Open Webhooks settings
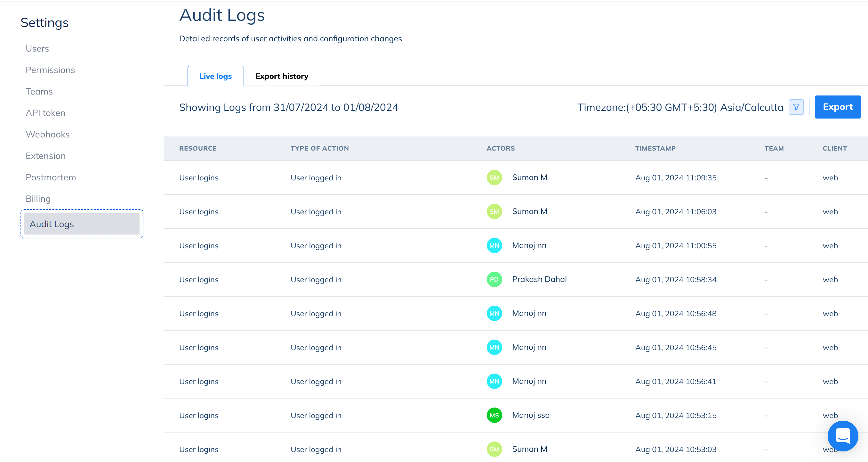The width and height of the screenshot is (868, 462). pos(47,135)
